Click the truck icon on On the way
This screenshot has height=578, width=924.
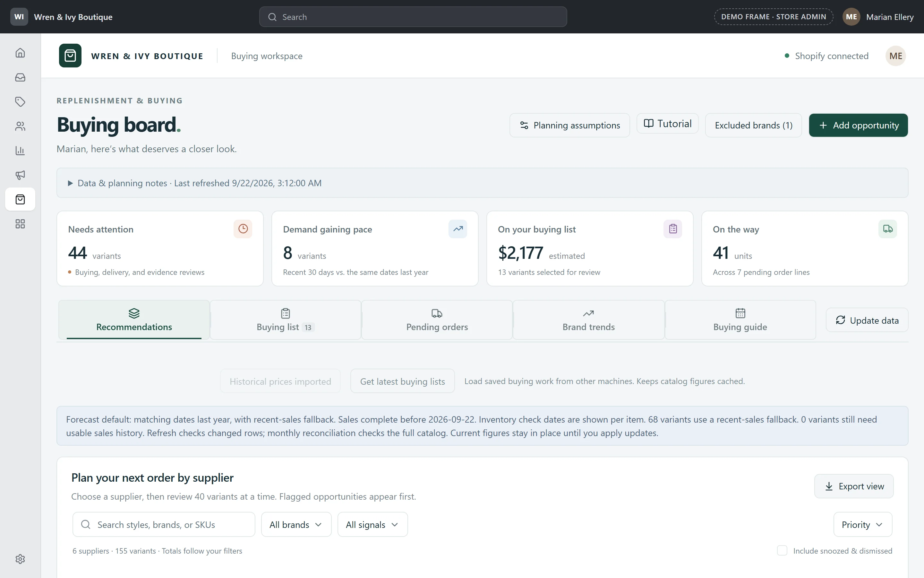888,229
